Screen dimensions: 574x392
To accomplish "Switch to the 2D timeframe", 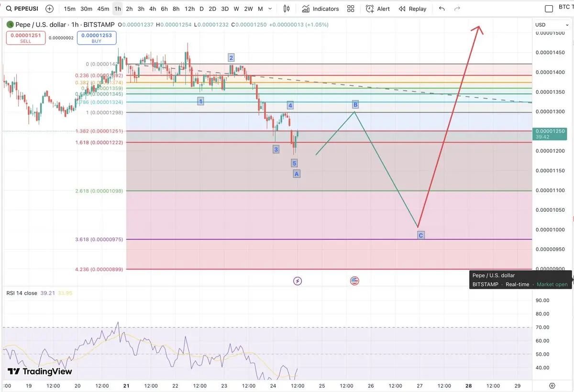I will coord(212,9).
